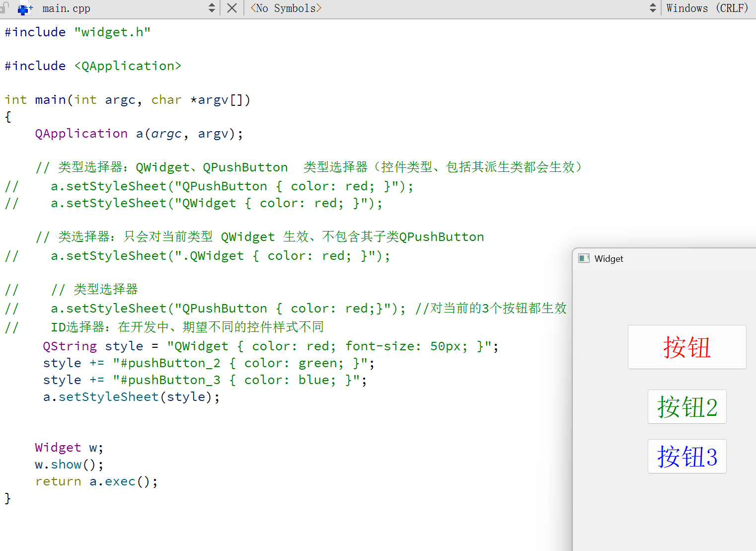Open the <No Symbols> symbol dropdown
756x551 pixels.
pos(286,8)
